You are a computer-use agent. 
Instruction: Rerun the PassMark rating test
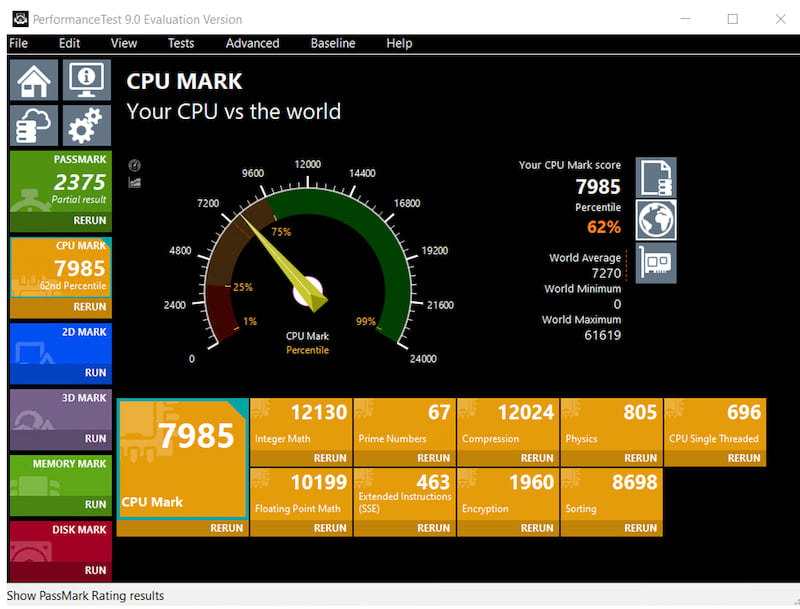tap(61, 221)
